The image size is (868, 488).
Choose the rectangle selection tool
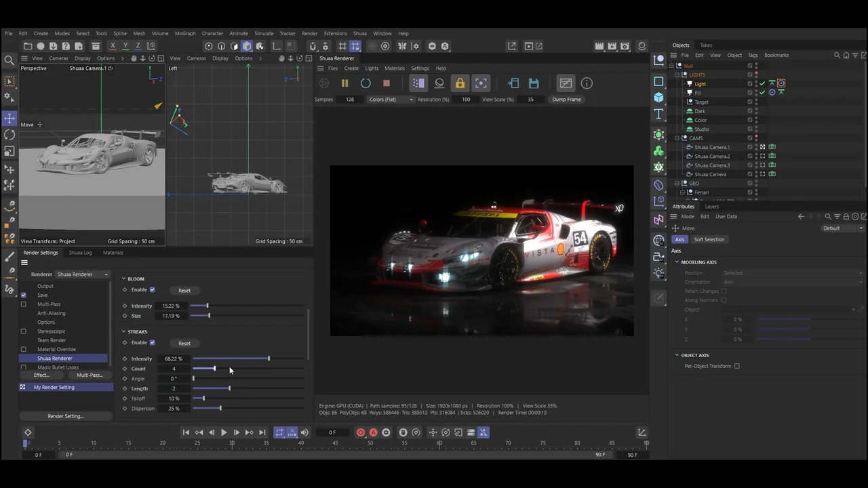pos(9,81)
